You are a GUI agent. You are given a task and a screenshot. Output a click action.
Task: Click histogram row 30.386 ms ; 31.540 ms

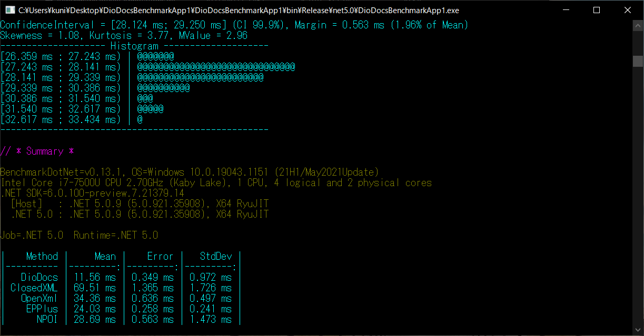[x=77, y=98]
